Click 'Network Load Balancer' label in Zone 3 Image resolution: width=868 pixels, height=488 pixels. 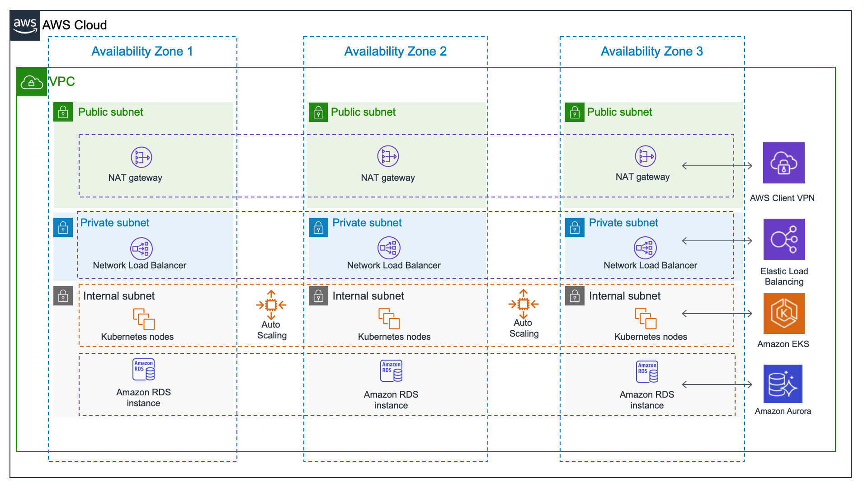(651, 265)
